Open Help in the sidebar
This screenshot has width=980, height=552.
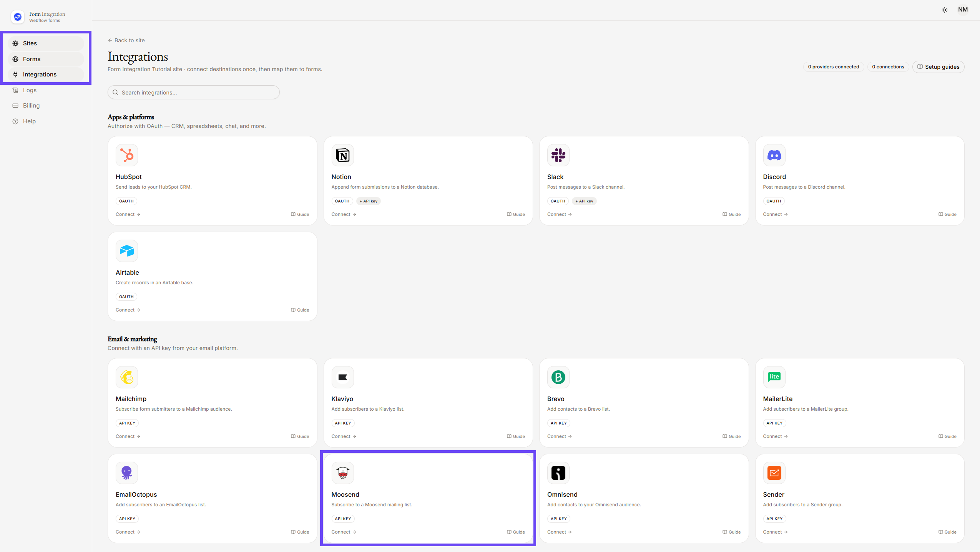46,121
